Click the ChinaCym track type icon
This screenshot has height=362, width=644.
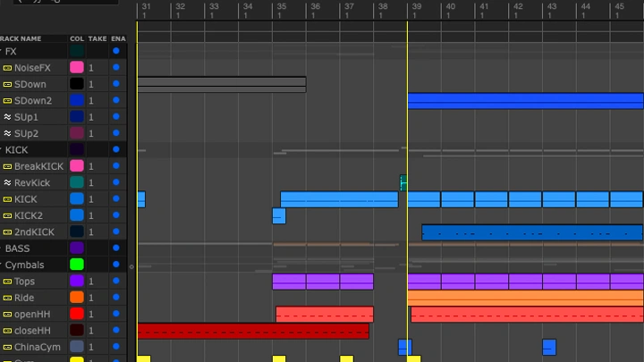pos(7,347)
